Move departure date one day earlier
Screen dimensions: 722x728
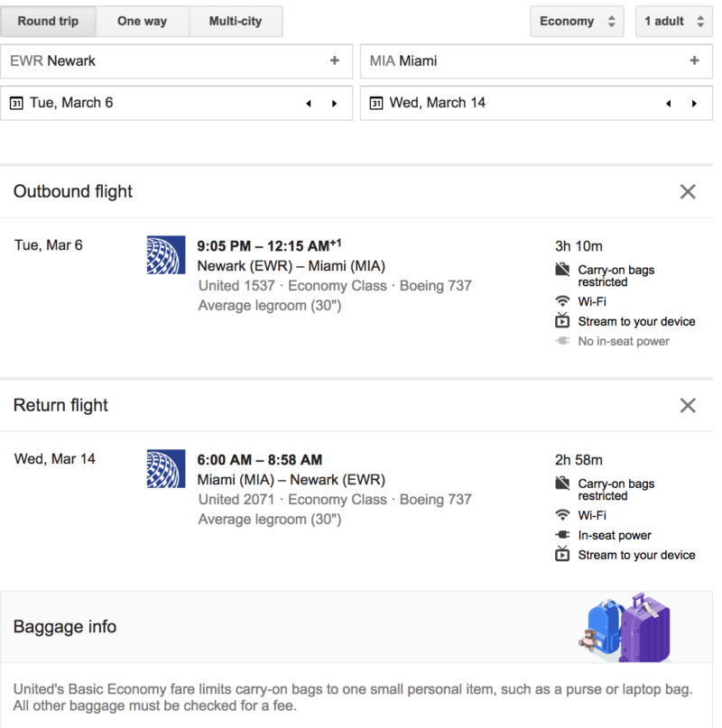point(309,104)
